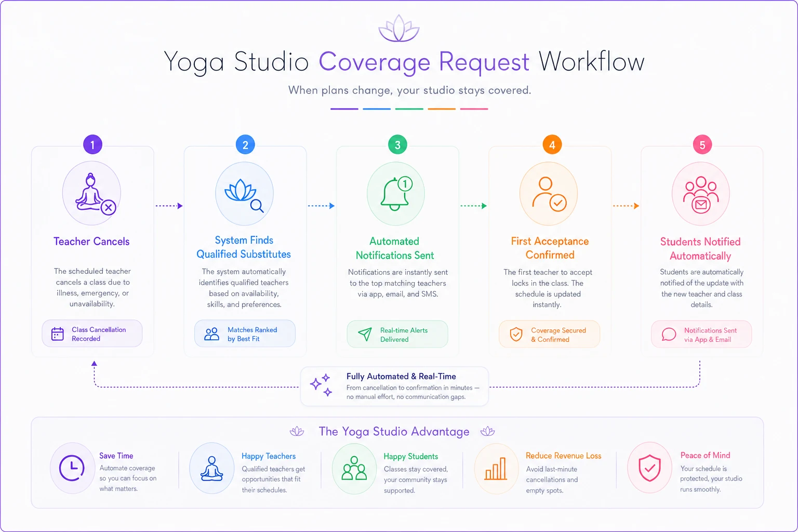Image resolution: width=798 pixels, height=532 pixels.
Task: Click the purple color bar under the subtitle
Action: pyautogui.click(x=344, y=109)
